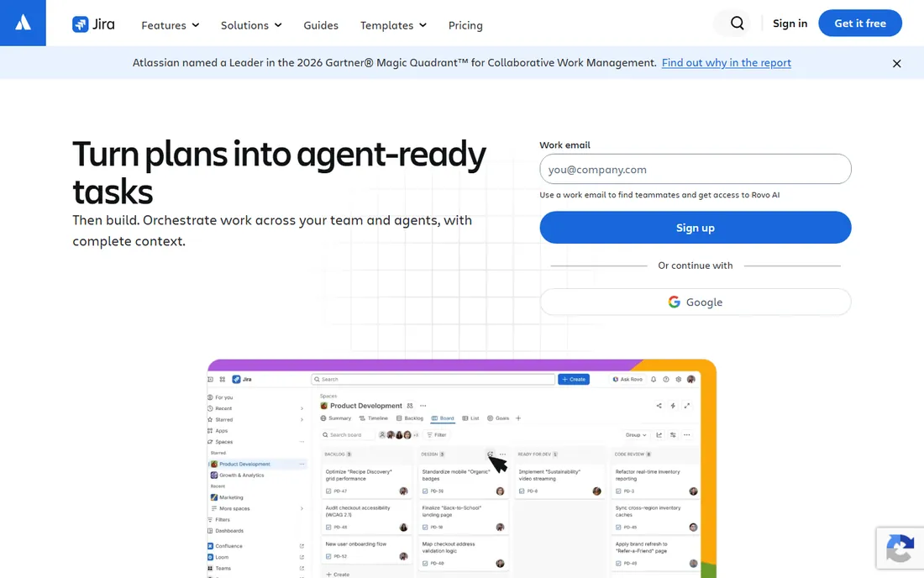Viewport: 924px width, 578px height.
Task: Switch to the Backlog tab
Action: coord(410,418)
